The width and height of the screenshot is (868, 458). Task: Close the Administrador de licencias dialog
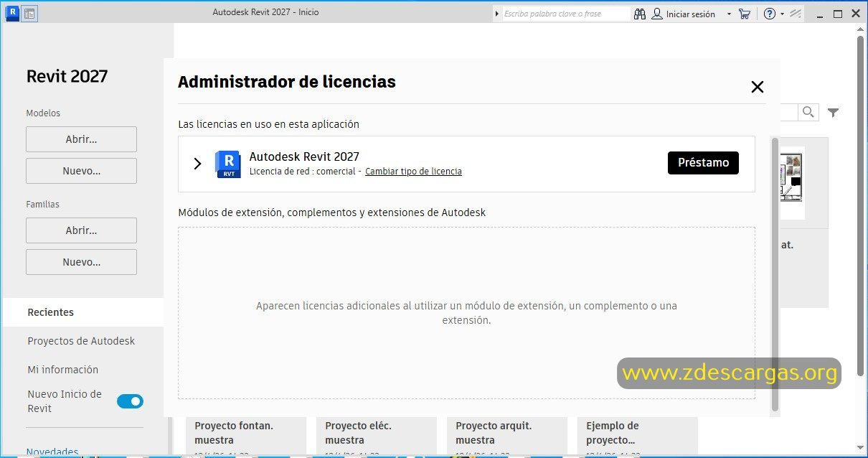pos(757,87)
